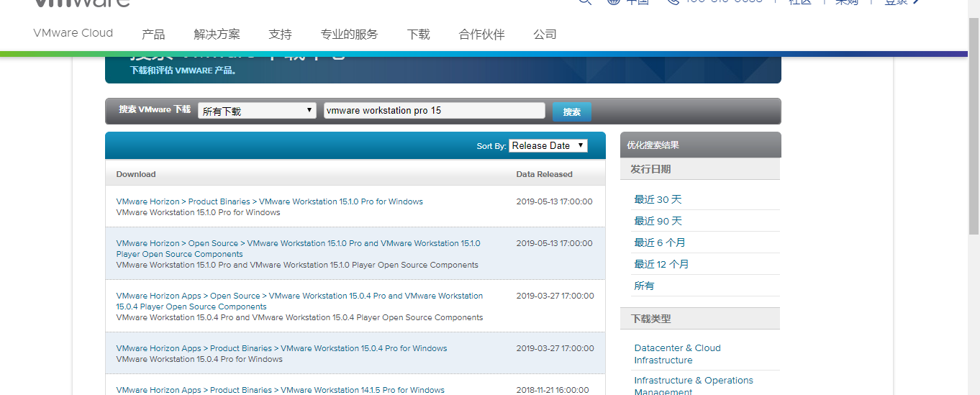Select the 所有 release date filter

point(644,286)
